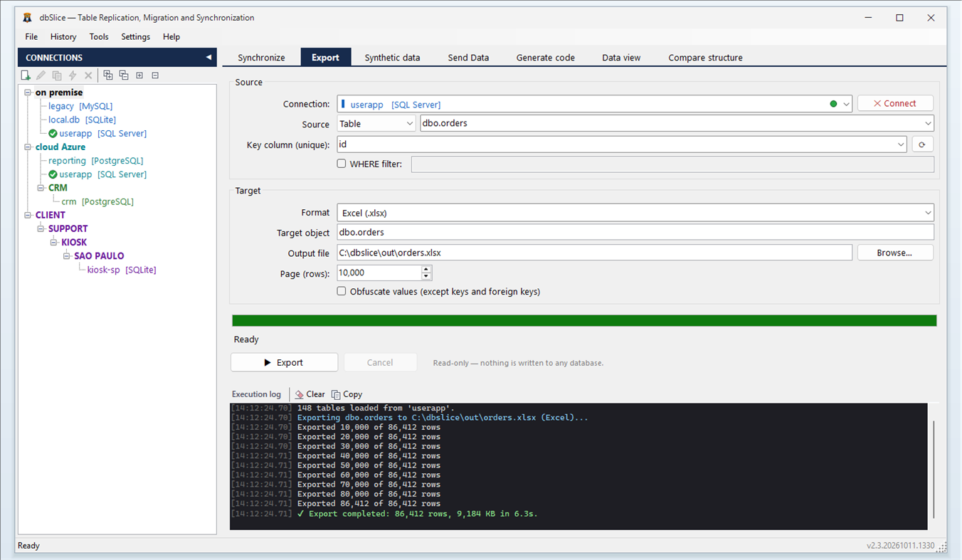
Task: Click the Connect button
Action: click(895, 104)
